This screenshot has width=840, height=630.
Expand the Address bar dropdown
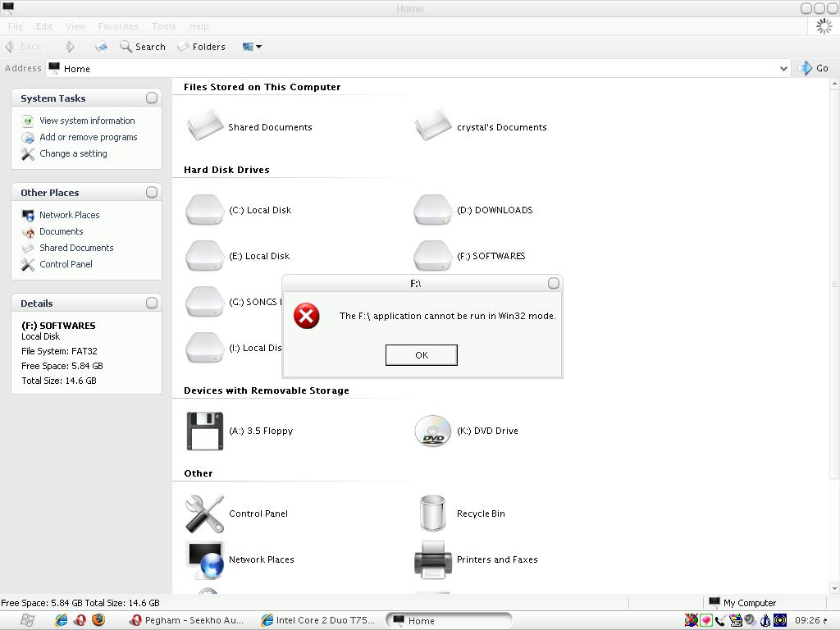coord(783,69)
